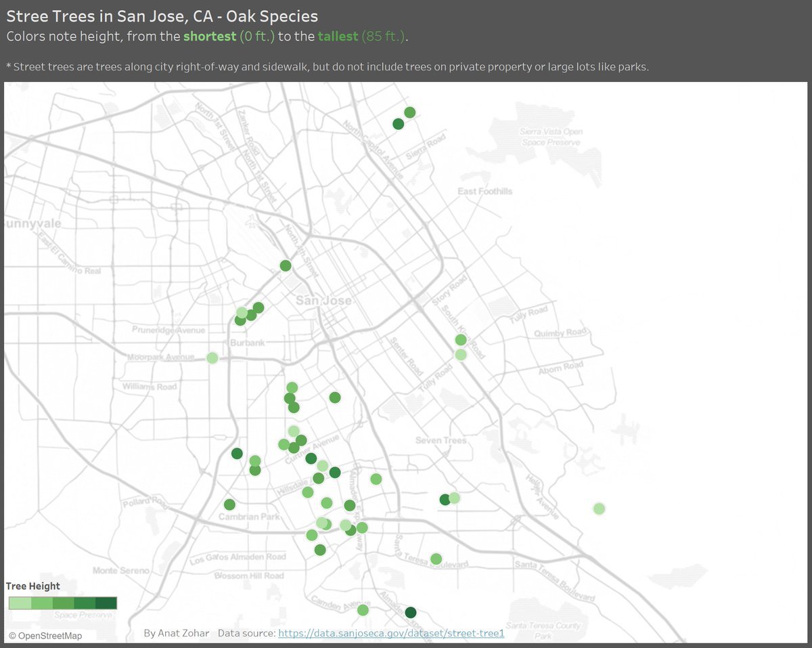
Task: Select the tree marker on Moorpark Avenue
Action: point(212,358)
